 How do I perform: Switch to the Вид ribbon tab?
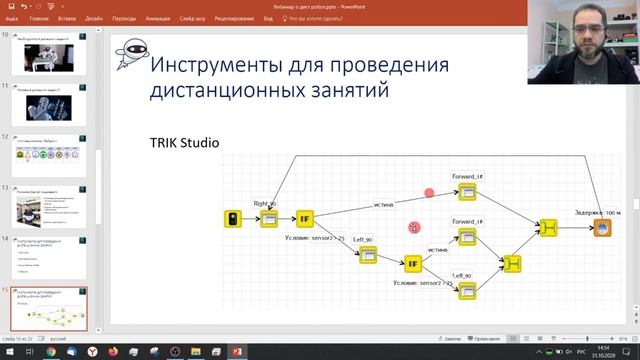coord(268,19)
